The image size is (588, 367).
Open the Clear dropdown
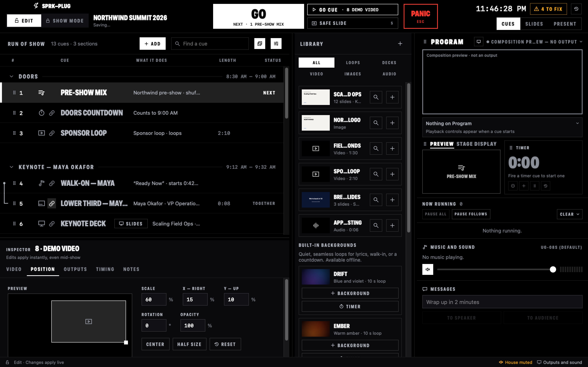(569, 214)
